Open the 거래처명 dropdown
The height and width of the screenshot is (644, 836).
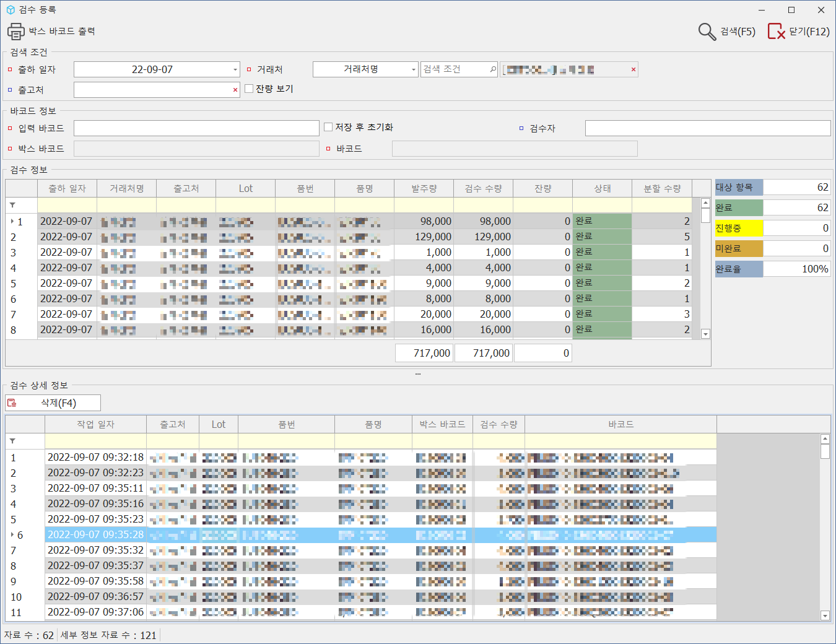(414, 69)
